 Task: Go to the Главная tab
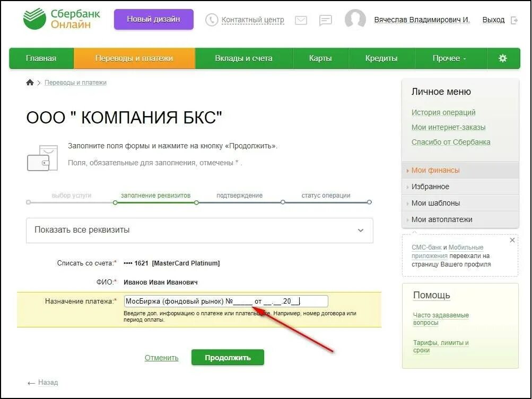[x=41, y=58]
